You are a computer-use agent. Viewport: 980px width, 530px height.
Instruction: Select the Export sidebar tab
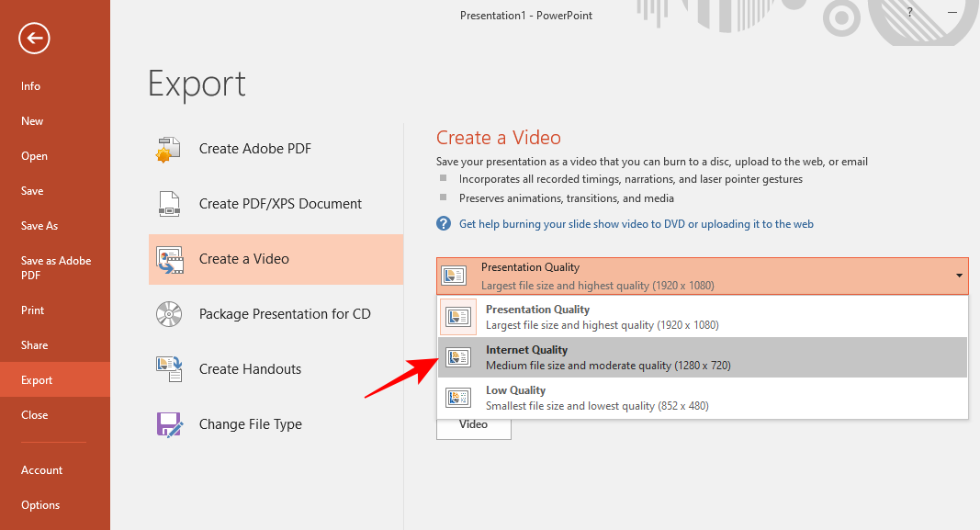(55, 380)
